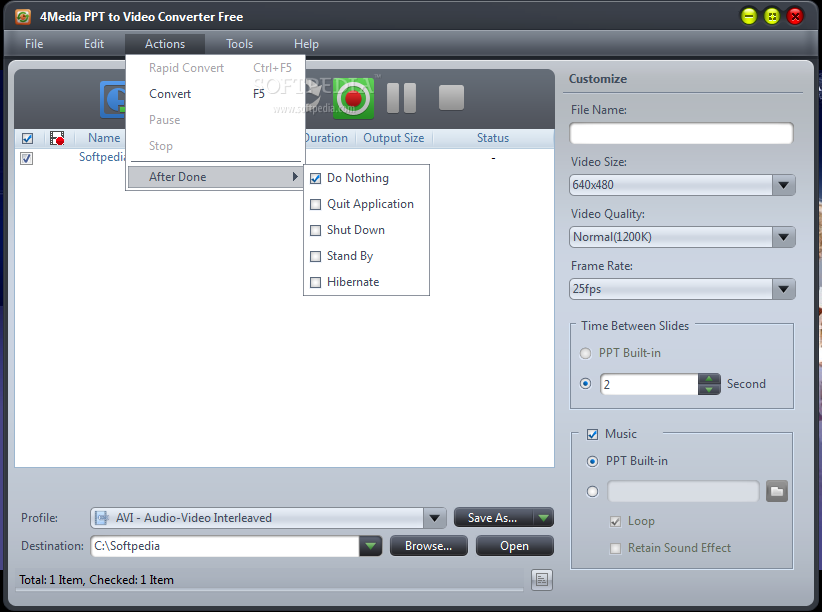
Task: Check the Hibernate option
Action: 316,282
